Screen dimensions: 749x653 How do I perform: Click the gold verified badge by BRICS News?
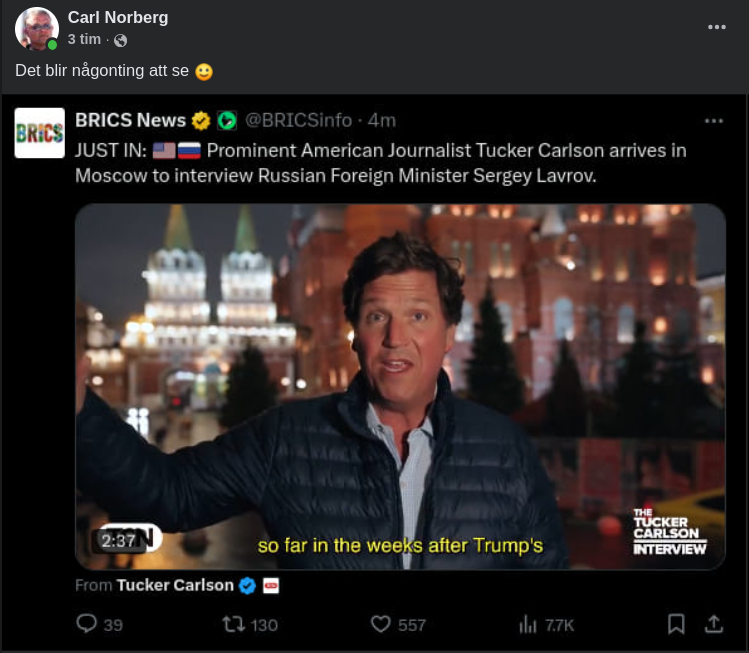point(201,121)
